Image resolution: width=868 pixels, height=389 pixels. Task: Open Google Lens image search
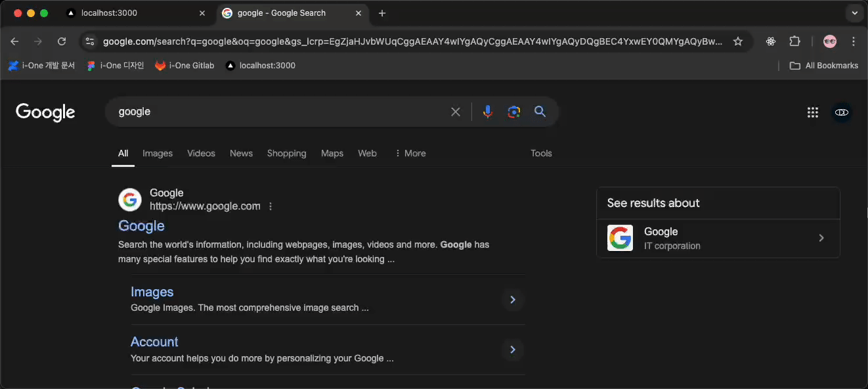tap(513, 112)
